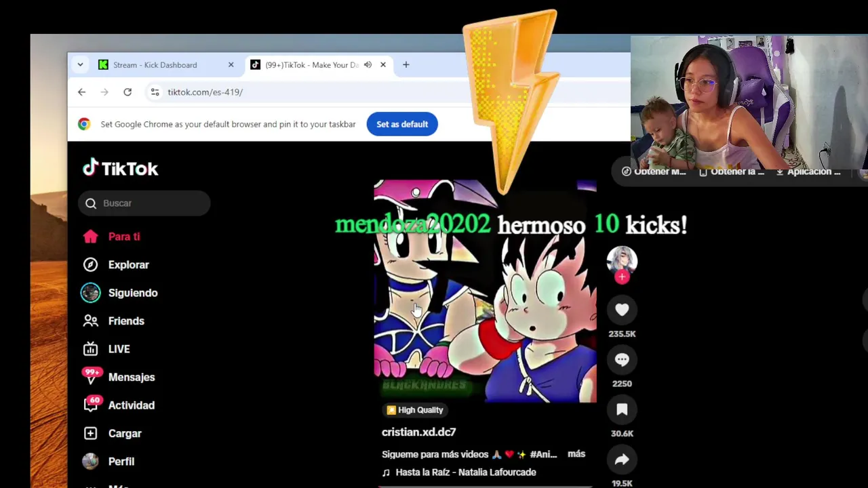Open the creator's avatar beside the video
This screenshot has height=488, width=868.
point(622,260)
